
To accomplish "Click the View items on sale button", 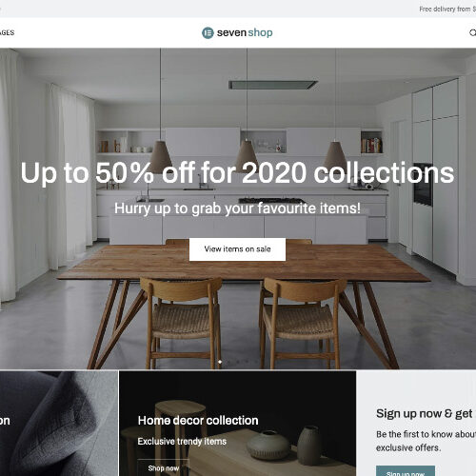I will (237, 249).
